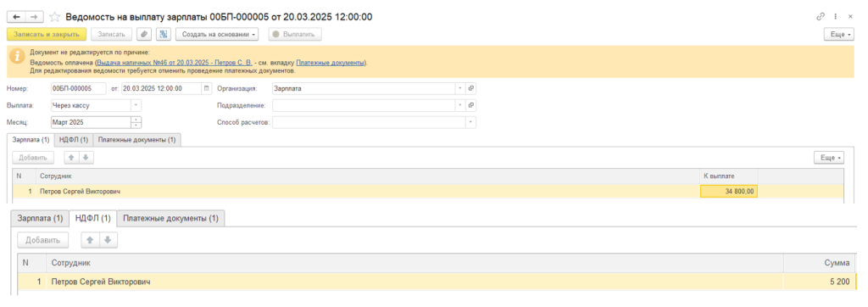Move row down in lower НДФЛ table
This screenshot has width=868, height=307.
(108, 240)
